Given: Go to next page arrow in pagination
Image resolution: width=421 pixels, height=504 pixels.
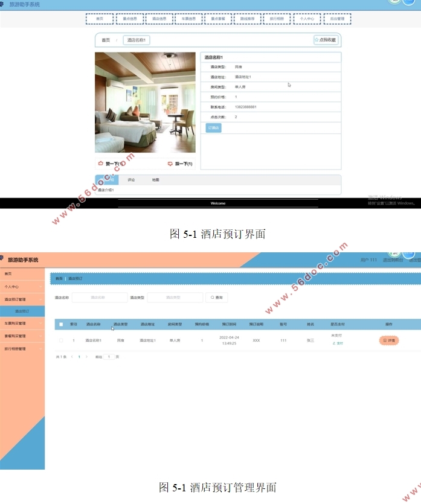Looking at the screenshot, I should [x=86, y=357].
